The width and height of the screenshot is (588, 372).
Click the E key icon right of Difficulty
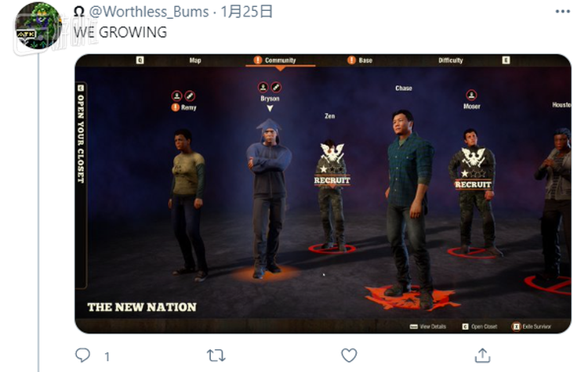(x=506, y=60)
